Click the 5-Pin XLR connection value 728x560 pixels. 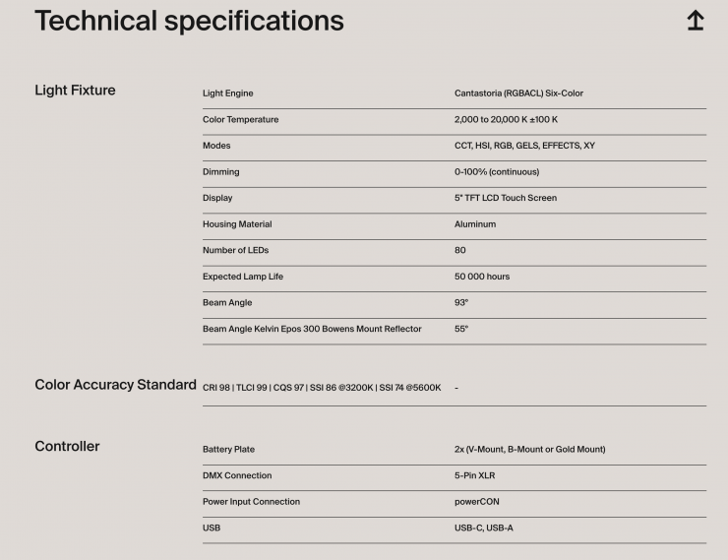tap(474, 475)
